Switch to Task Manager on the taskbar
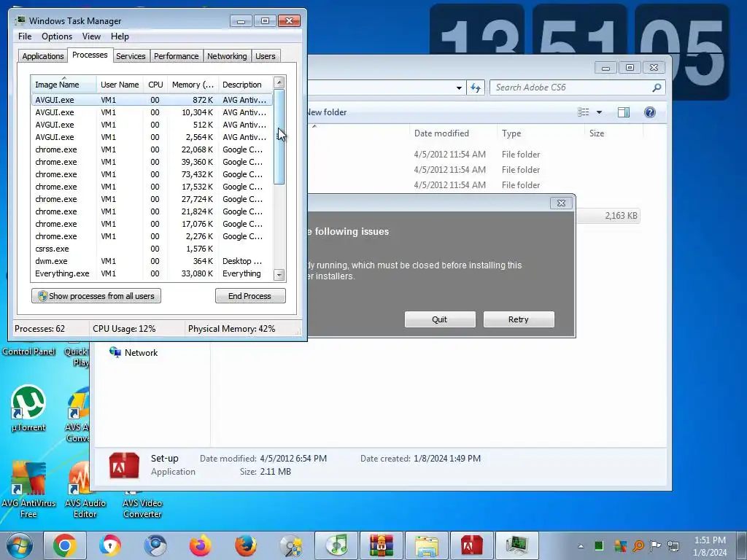Image resolution: width=747 pixels, height=560 pixels. click(517, 545)
